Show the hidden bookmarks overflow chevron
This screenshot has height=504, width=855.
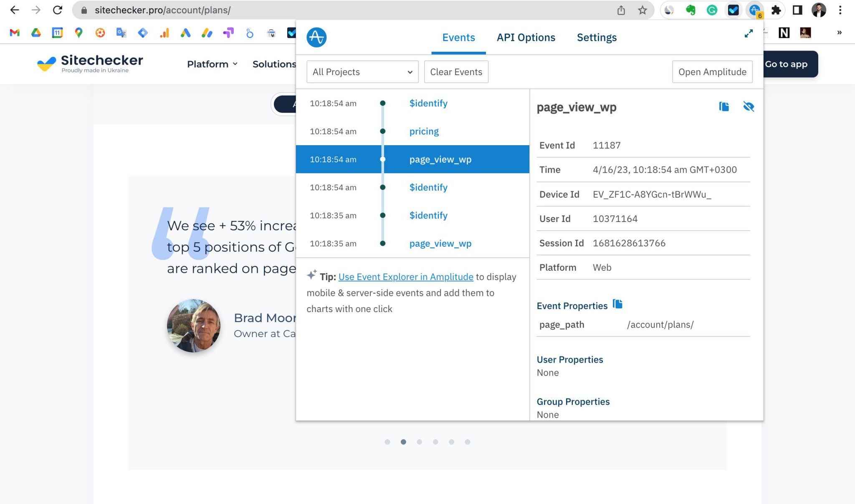click(839, 33)
